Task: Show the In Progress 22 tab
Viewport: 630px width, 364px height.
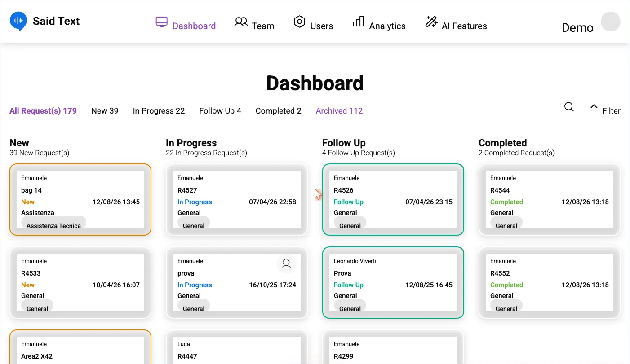Action: (x=159, y=111)
